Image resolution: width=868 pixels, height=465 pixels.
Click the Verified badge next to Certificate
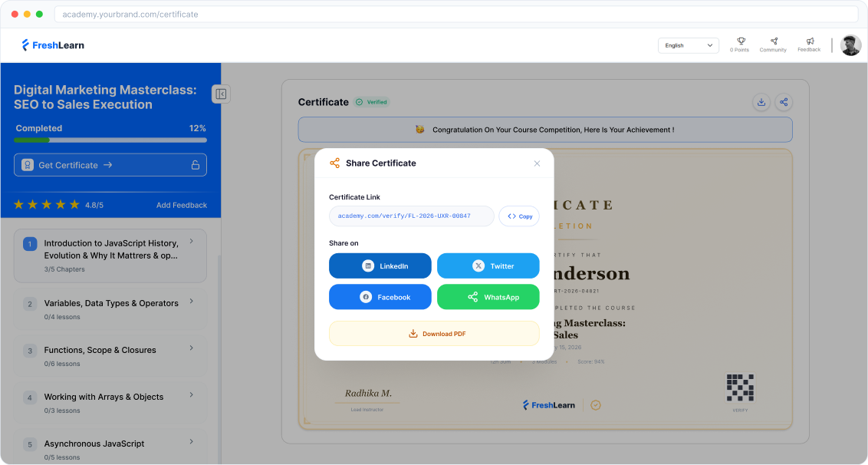(x=372, y=101)
